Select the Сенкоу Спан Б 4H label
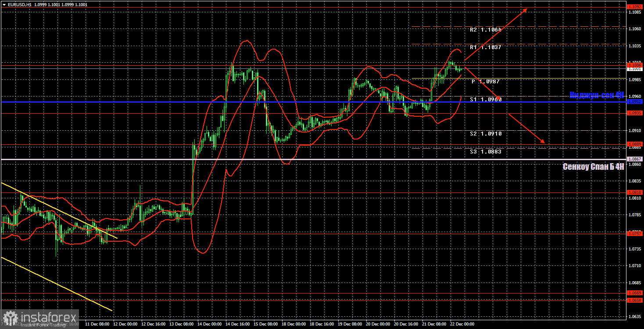The width and height of the screenshot is (644, 329). (594, 166)
